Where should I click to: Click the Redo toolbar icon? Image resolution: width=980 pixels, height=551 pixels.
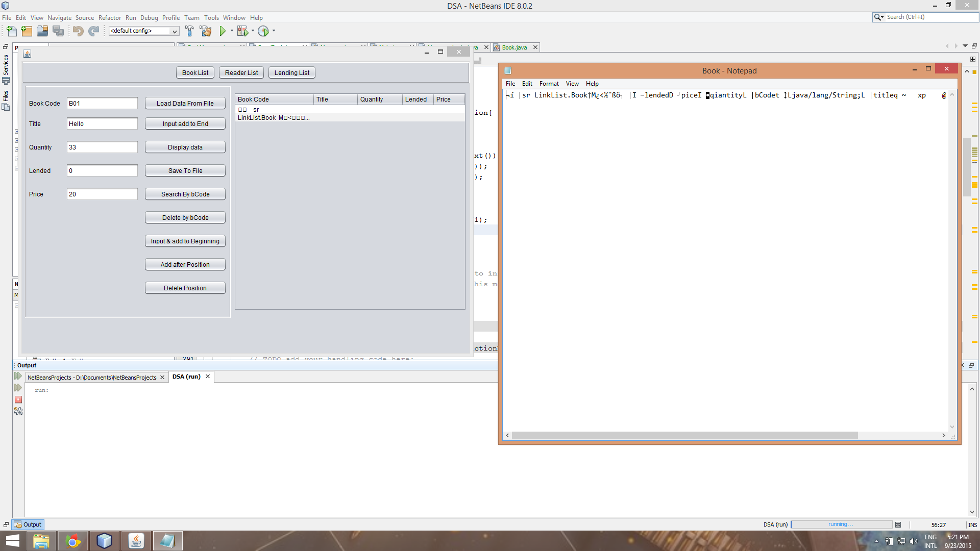(x=94, y=31)
